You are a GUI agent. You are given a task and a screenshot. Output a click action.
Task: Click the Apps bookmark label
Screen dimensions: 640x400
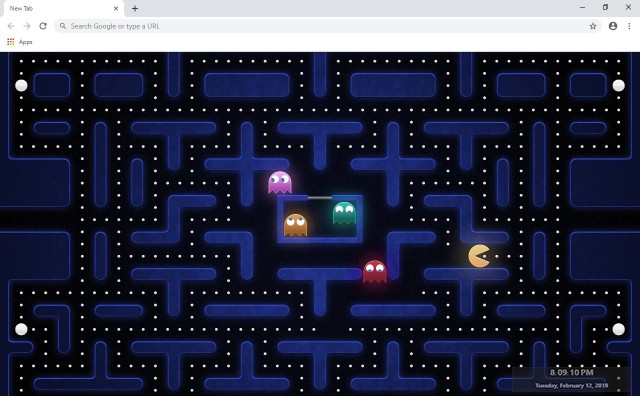25,42
